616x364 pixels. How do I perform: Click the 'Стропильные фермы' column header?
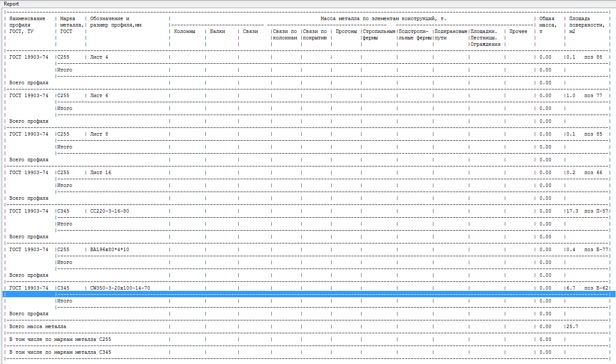379,34
